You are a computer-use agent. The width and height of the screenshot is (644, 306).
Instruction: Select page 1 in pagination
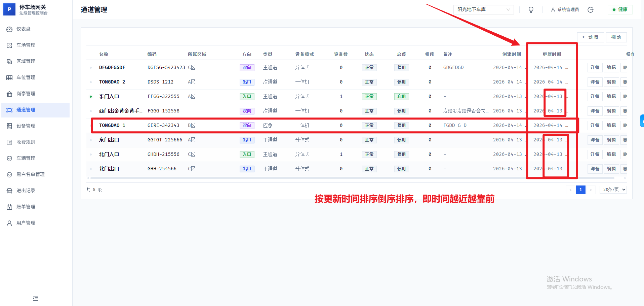(x=580, y=190)
